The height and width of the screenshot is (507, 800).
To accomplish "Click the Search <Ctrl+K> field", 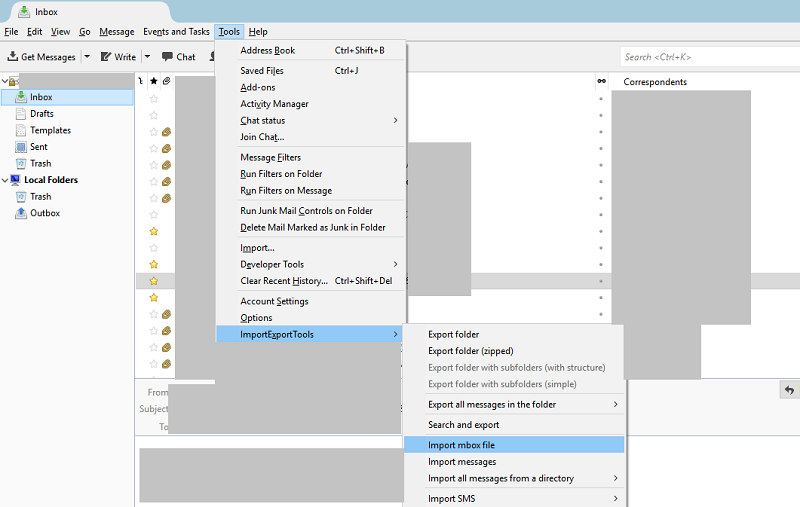I will pos(710,57).
